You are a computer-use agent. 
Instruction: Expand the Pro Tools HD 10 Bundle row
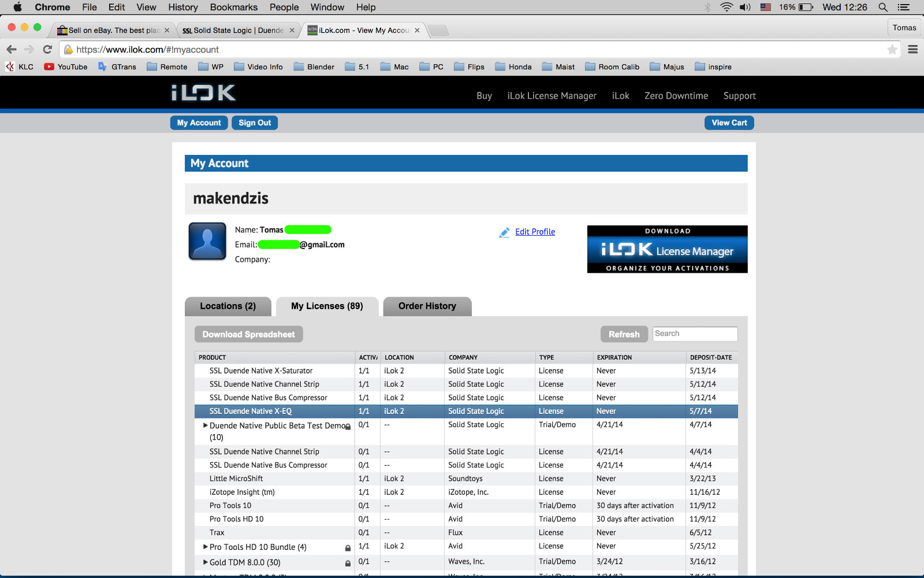point(205,546)
